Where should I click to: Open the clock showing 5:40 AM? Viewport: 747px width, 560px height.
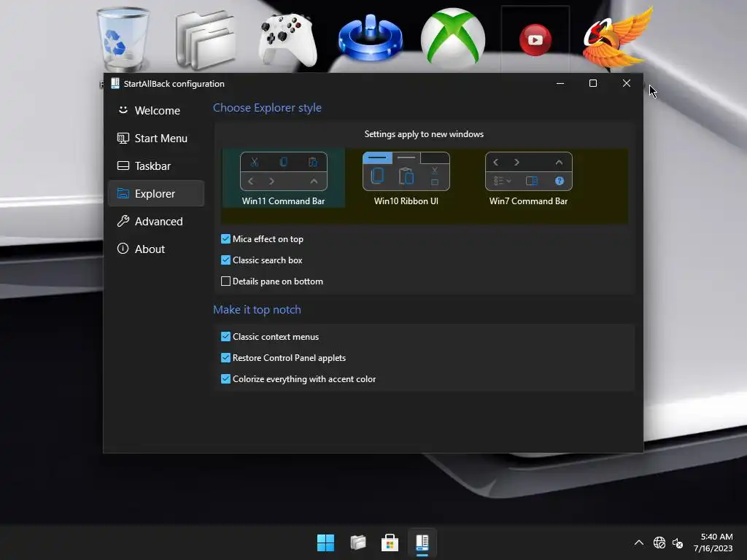713,542
